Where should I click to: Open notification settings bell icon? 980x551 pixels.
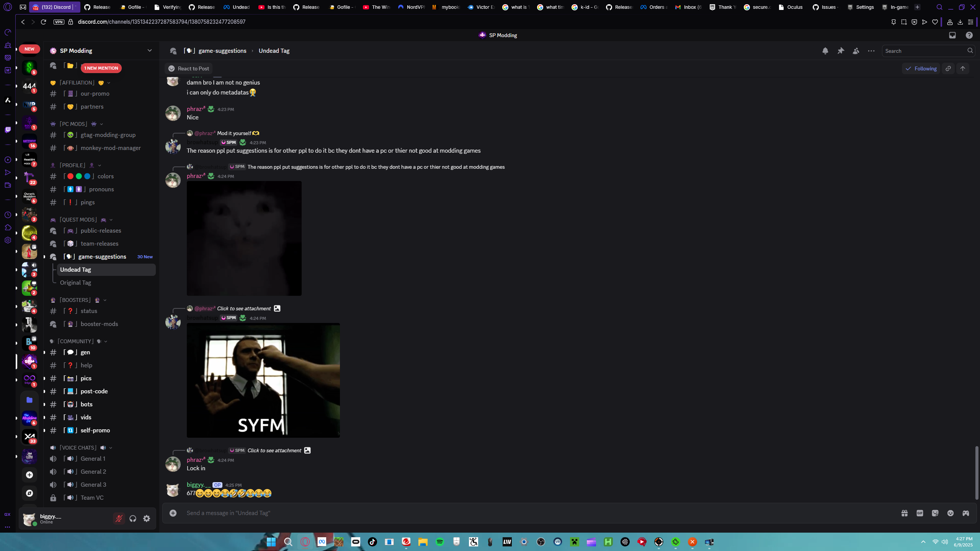pos(825,51)
